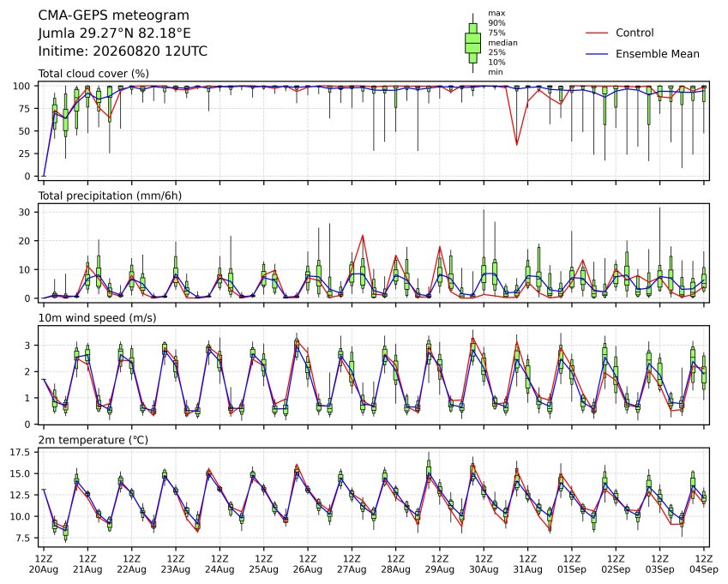Click the 12Z 04Sep time axis label
Viewport: 728px width, 584px height.
(x=703, y=564)
